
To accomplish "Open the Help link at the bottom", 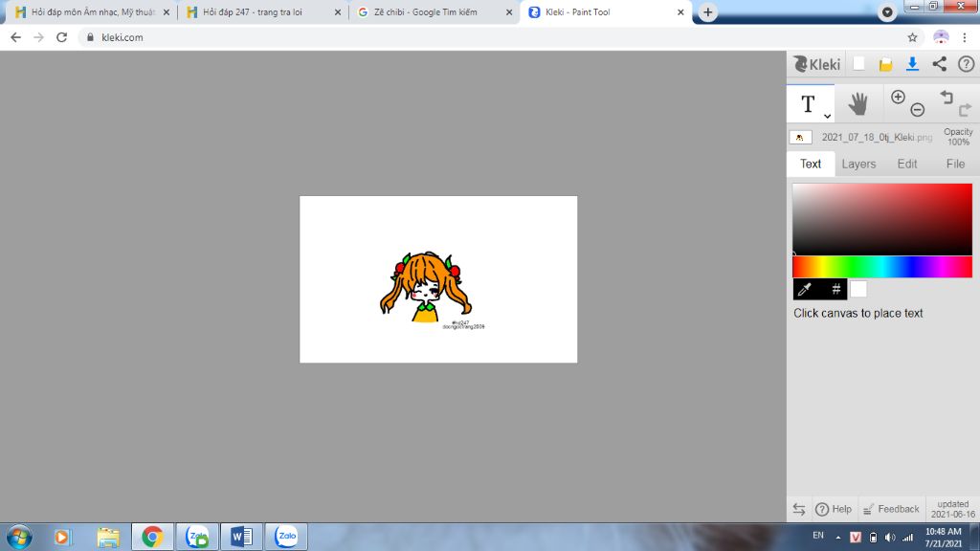I will (834, 509).
